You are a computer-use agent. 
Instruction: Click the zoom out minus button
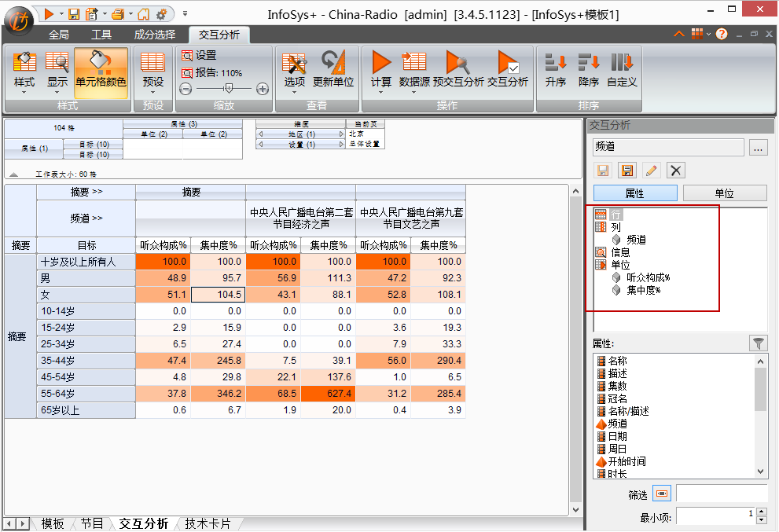coord(186,89)
